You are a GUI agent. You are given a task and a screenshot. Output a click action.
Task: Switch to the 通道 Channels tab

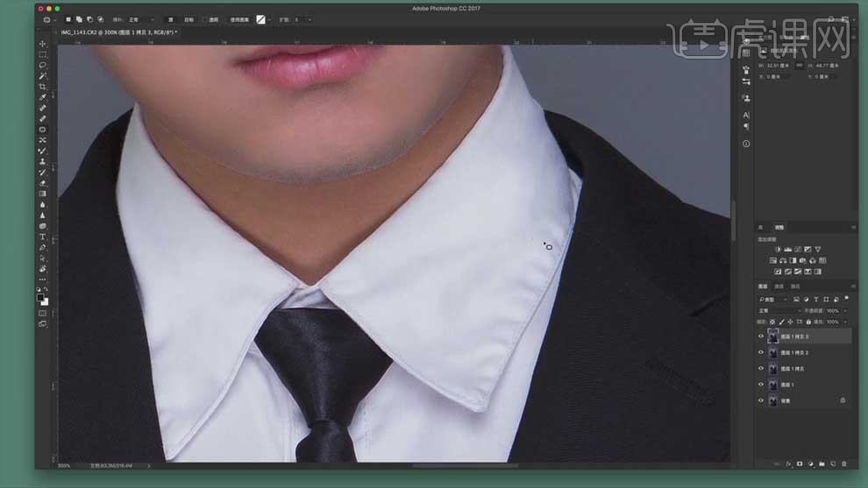(x=779, y=286)
